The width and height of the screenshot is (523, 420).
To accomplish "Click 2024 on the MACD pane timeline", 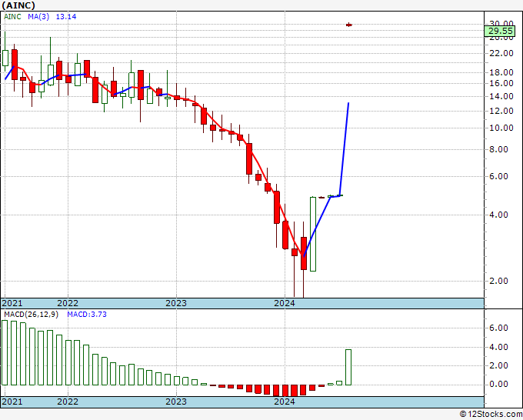I will (x=285, y=402).
